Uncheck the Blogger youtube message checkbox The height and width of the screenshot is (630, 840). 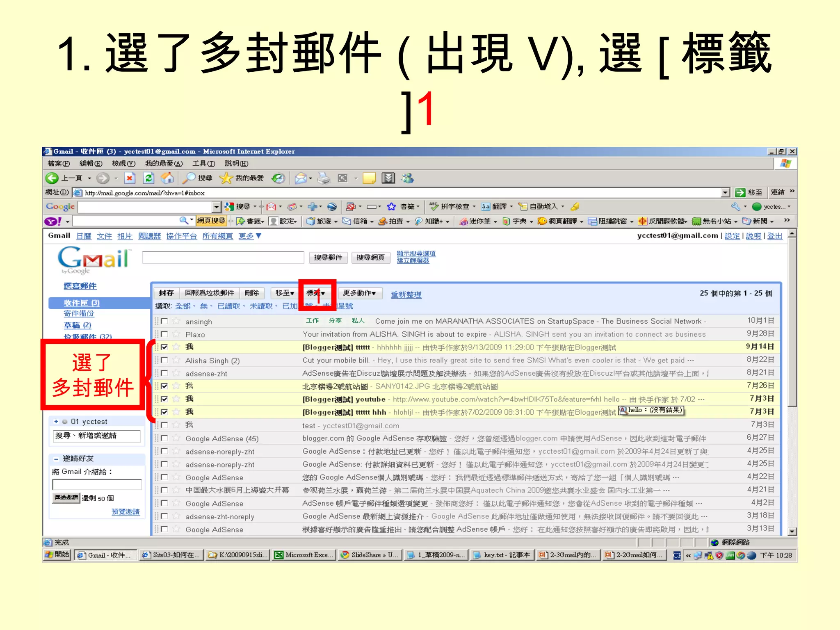[x=164, y=399]
